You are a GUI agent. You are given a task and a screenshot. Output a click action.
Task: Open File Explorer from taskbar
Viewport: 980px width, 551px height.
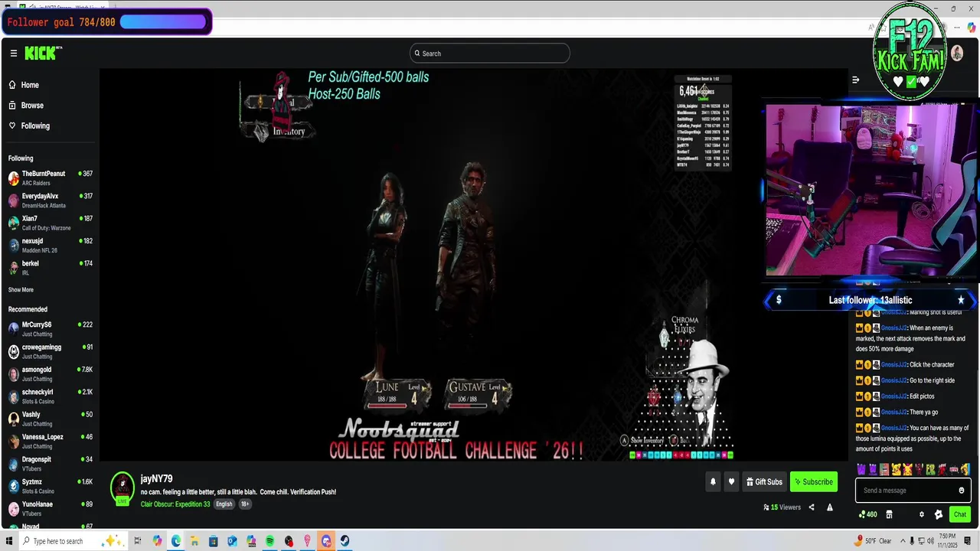pos(194,541)
